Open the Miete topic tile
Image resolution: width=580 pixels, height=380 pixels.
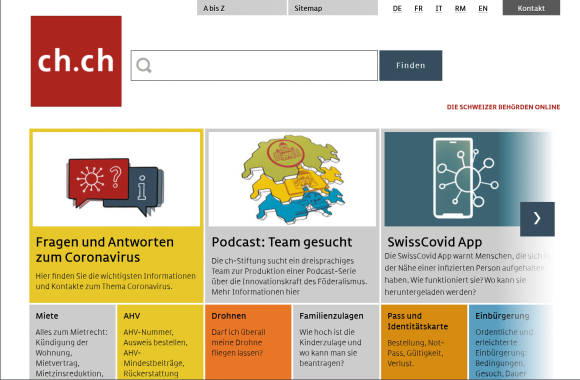[72, 342]
